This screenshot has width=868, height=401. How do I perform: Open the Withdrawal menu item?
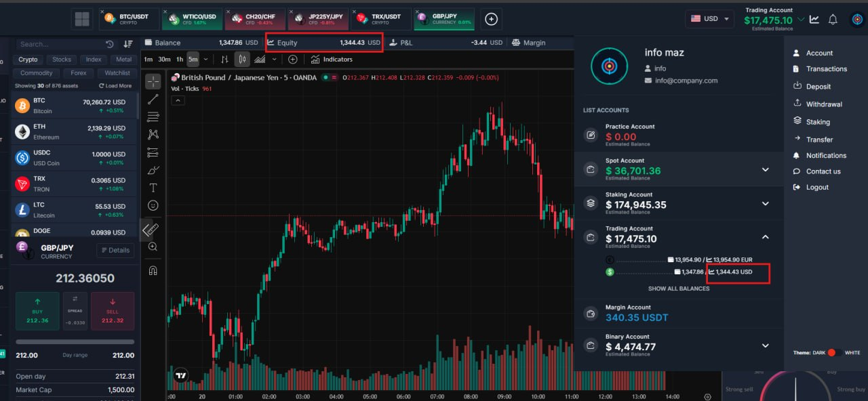pyautogui.click(x=823, y=104)
